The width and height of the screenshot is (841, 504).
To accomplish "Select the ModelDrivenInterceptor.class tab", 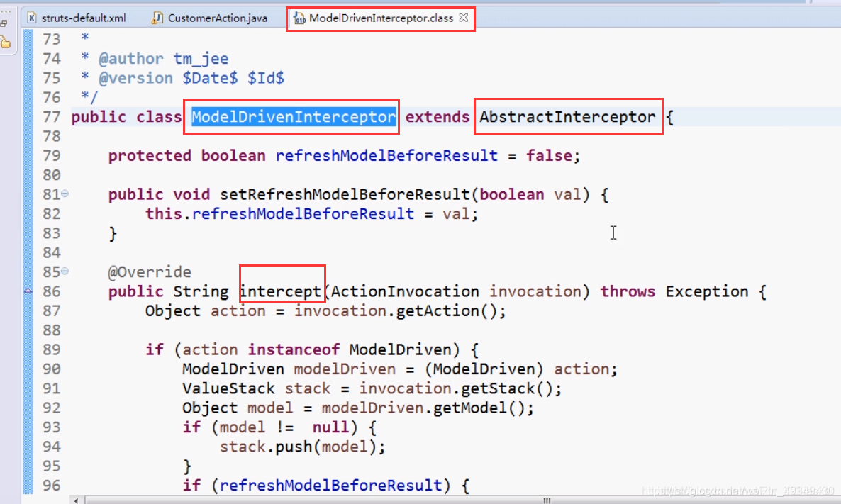I will (381, 18).
